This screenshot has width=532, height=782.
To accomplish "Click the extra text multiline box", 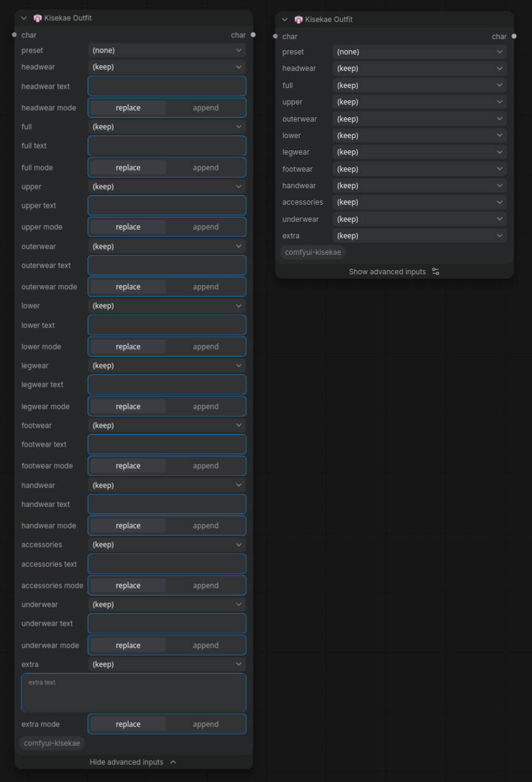I will tap(134, 693).
